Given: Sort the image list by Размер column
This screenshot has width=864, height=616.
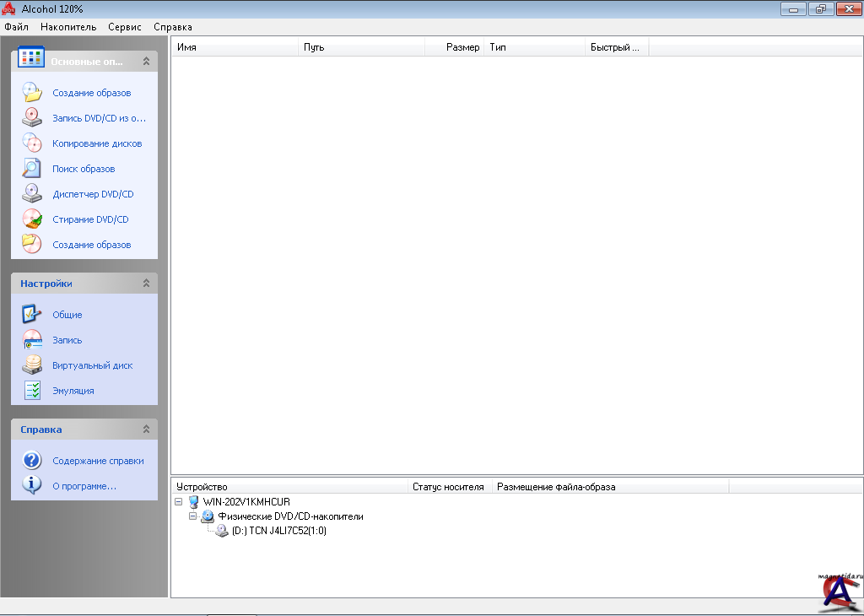Looking at the screenshot, I should pos(462,47).
